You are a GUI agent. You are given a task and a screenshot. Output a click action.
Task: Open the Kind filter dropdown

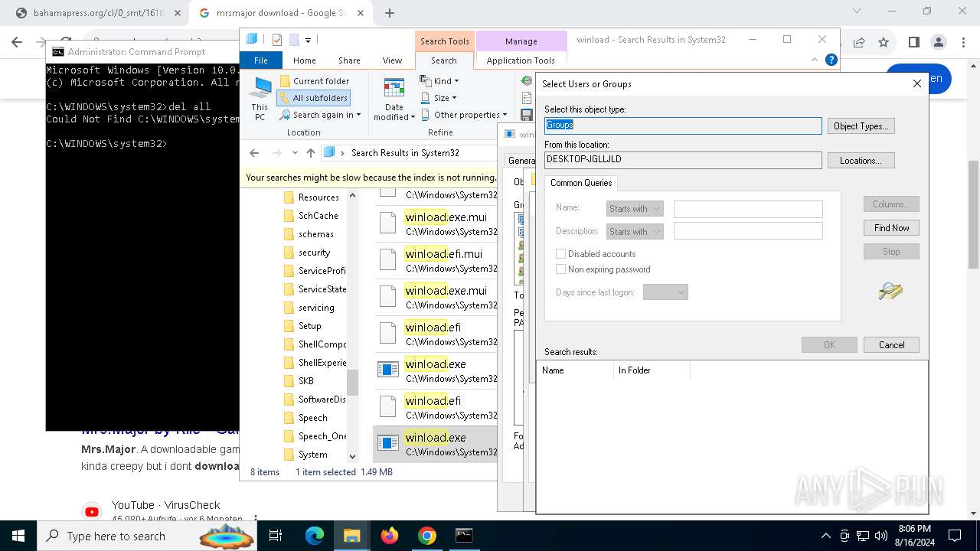click(x=440, y=81)
